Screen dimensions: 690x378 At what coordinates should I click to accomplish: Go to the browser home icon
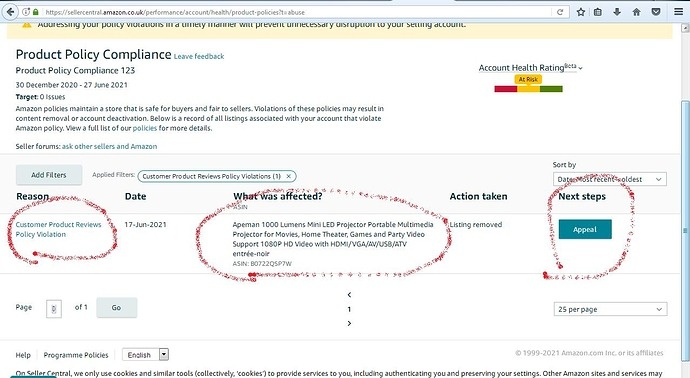636,12
